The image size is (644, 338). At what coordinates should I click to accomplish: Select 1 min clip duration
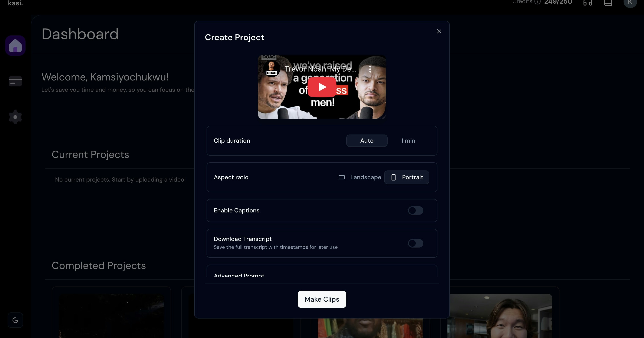pyautogui.click(x=408, y=141)
